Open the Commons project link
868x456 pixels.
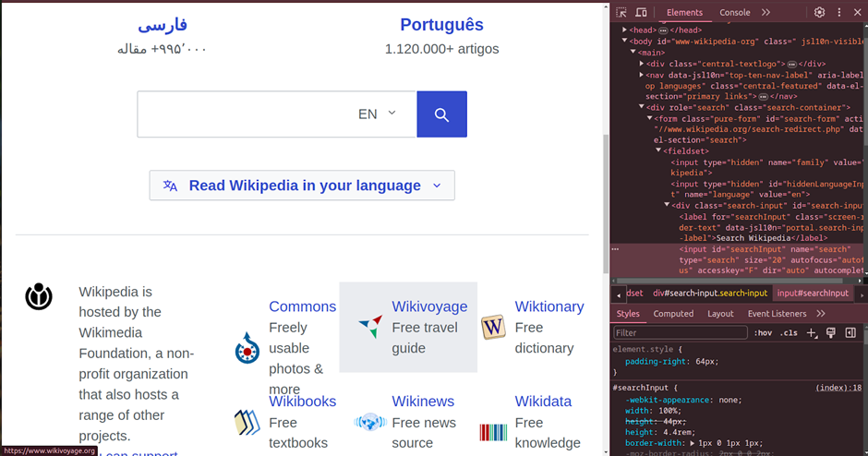pyautogui.click(x=302, y=306)
